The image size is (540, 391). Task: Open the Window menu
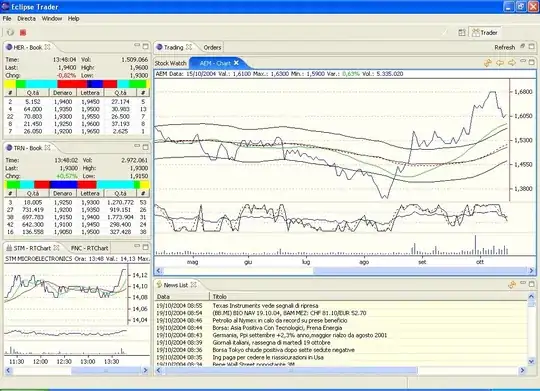click(x=52, y=19)
